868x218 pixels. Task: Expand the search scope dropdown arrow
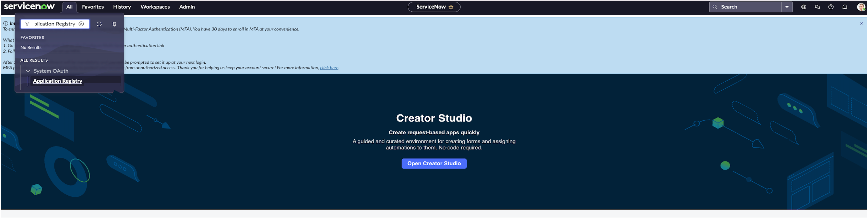[x=787, y=7]
